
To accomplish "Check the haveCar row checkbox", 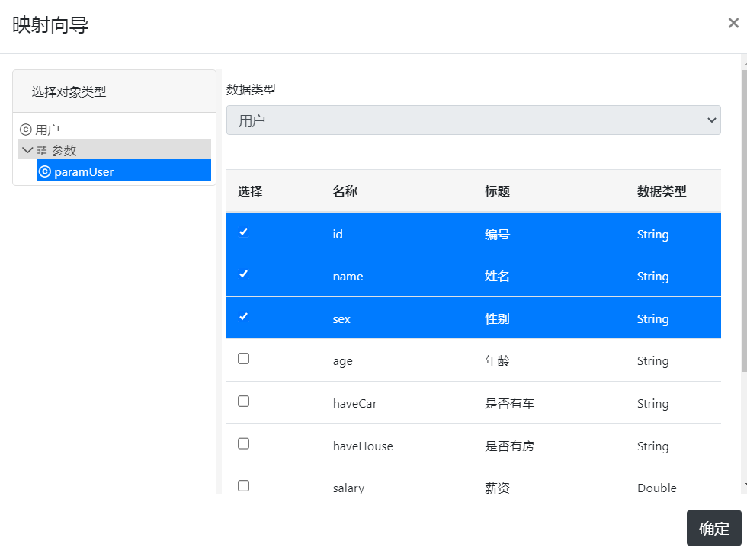I will point(244,402).
